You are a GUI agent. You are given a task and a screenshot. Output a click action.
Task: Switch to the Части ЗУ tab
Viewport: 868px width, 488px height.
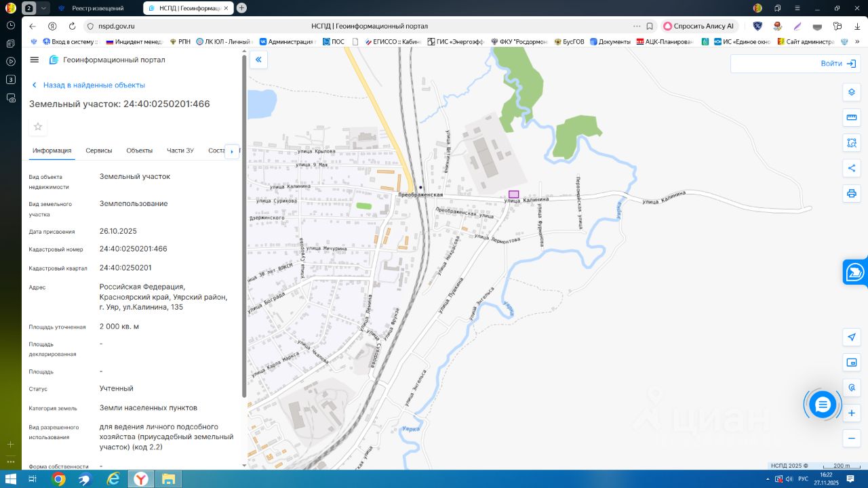click(180, 150)
